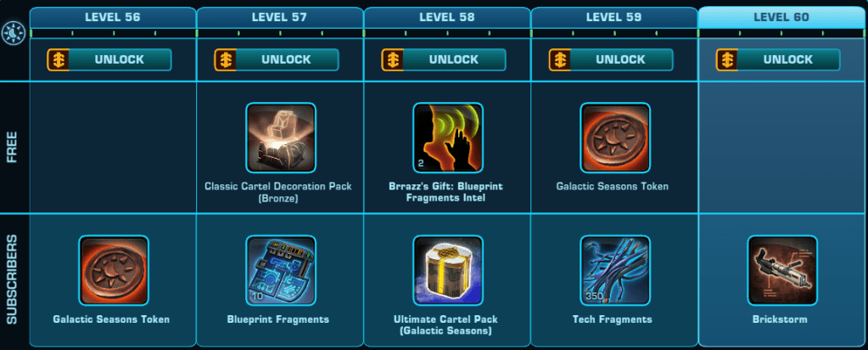Select the Level 60 header tab
This screenshot has height=350, width=868.
pyautogui.click(x=781, y=17)
